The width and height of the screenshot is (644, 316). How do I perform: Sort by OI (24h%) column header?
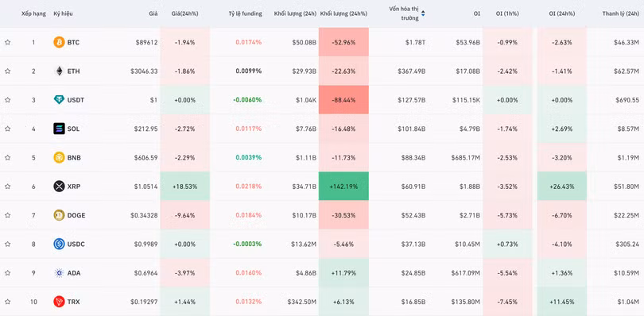(x=562, y=13)
